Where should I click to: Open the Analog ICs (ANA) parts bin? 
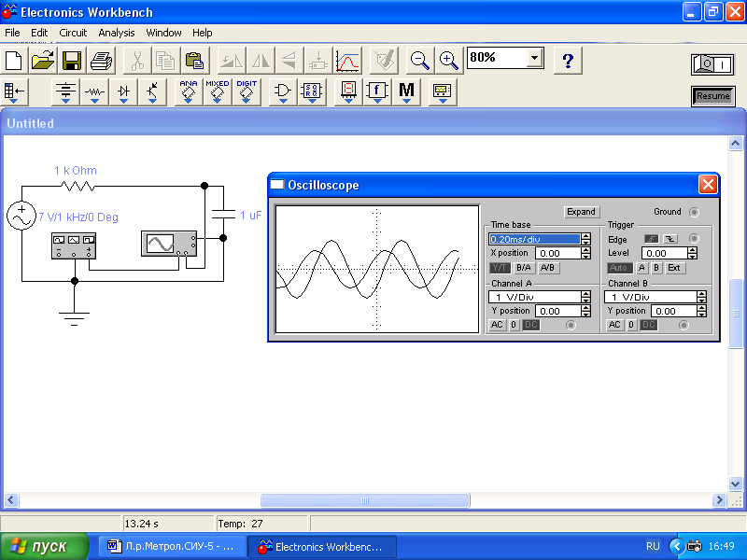[x=189, y=91]
